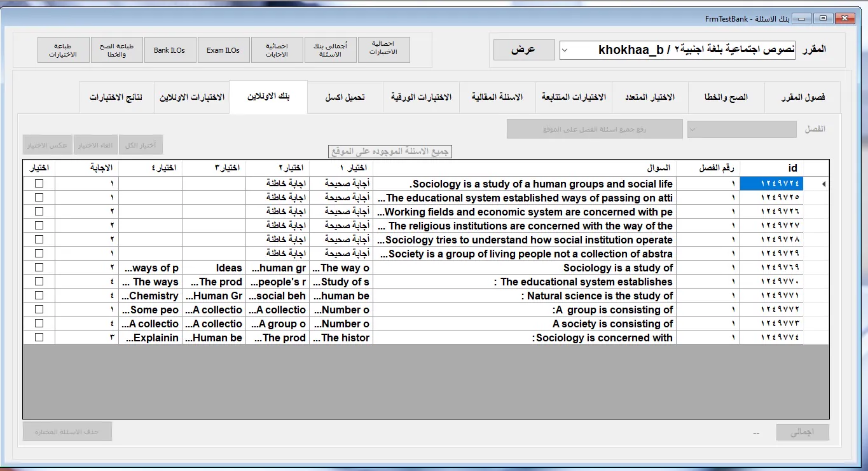Screen dimensions: 868x471
Task: Switch to نتائج الاختبارات tab
Action: point(116,97)
